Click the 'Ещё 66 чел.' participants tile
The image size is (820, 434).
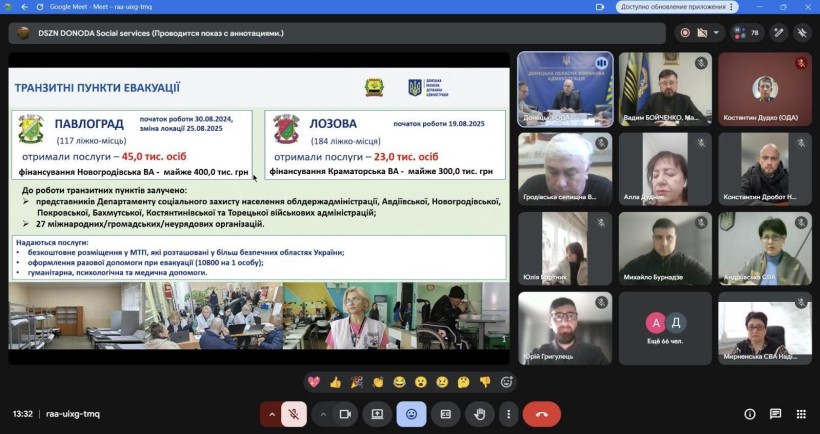[x=665, y=328]
